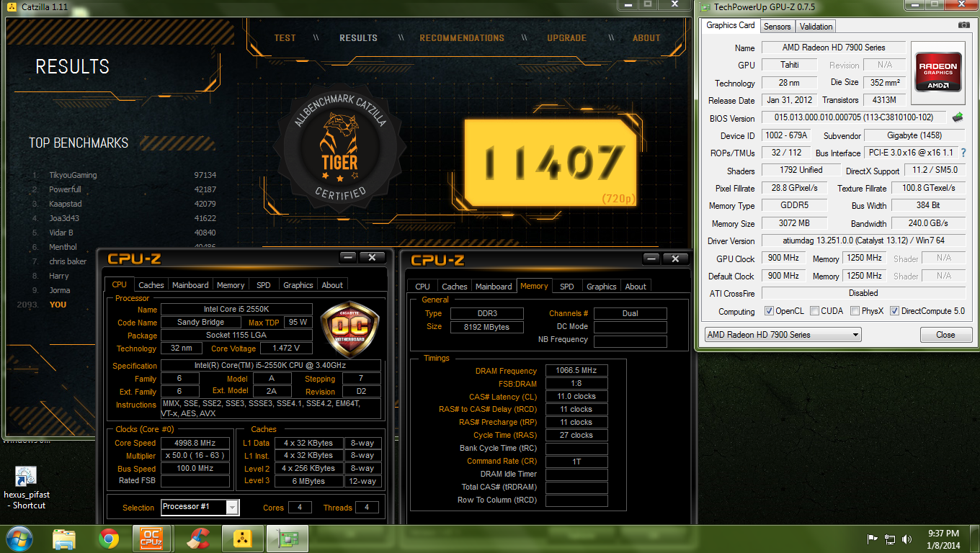Click the CCleaner taskbar icon
The height and width of the screenshot is (553, 980).
(197, 538)
